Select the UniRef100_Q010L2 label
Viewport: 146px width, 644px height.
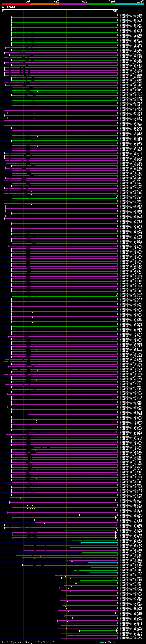coord(131,540)
